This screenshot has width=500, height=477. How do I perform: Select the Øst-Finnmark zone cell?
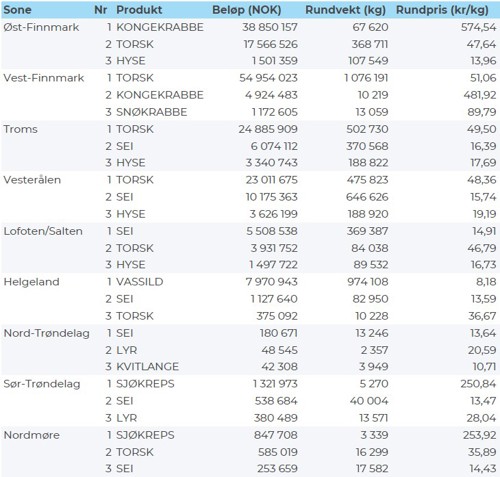point(41,27)
